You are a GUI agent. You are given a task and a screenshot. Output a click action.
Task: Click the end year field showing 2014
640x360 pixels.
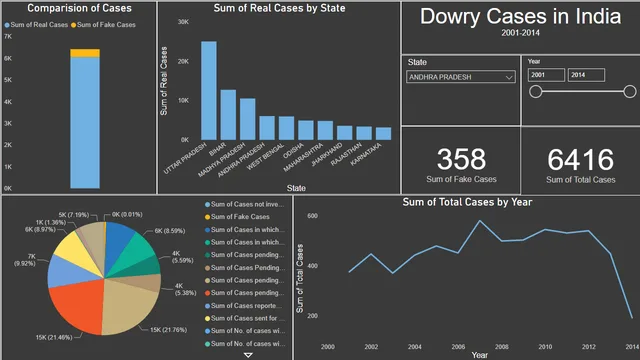pos(586,75)
